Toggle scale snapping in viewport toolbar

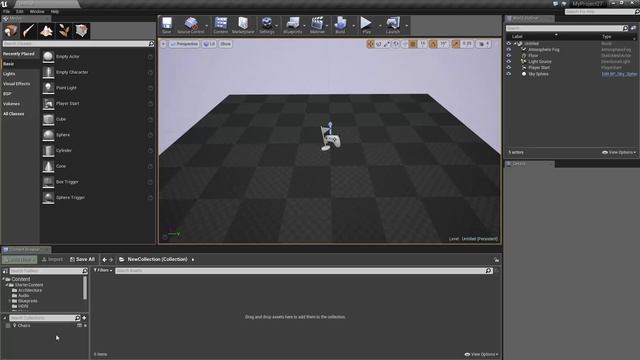click(456, 44)
